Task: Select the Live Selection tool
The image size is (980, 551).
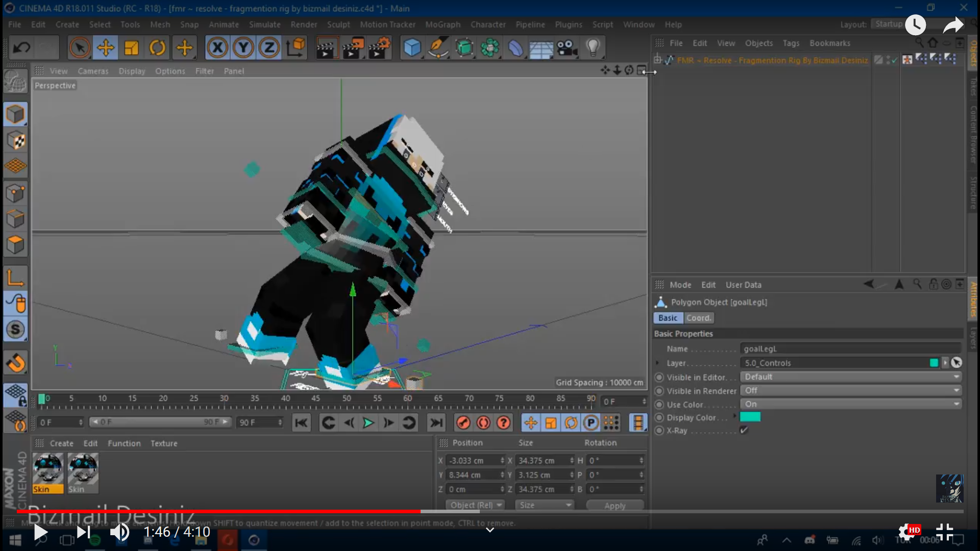Action: [79, 48]
